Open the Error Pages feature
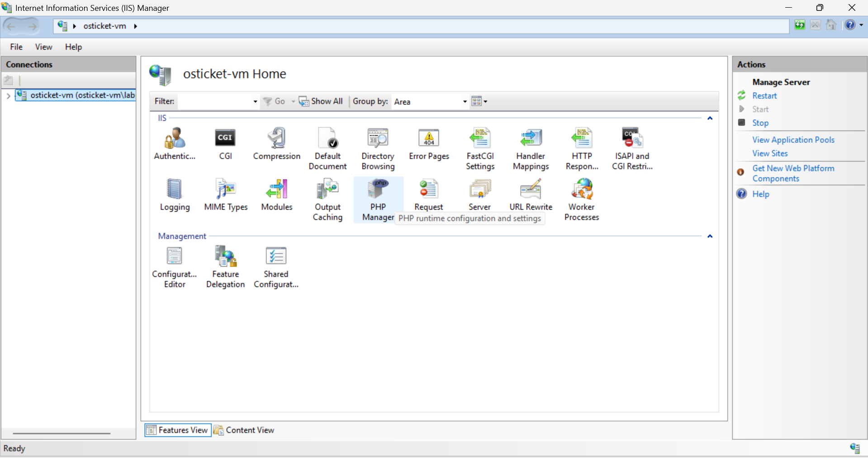The height and width of the screenshot is (458, 868). coord(429,144)
